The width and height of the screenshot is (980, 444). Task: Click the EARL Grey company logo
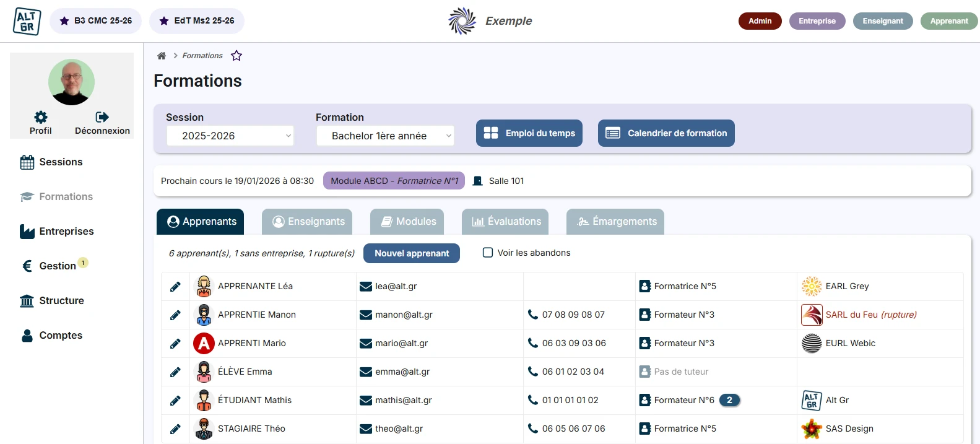(x=812, y=286)
